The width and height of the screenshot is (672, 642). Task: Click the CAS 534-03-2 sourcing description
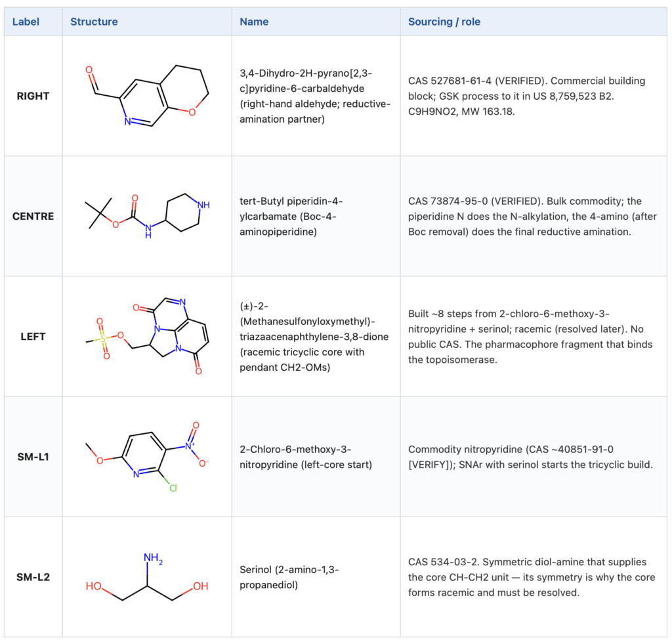(x=532, y=577)
